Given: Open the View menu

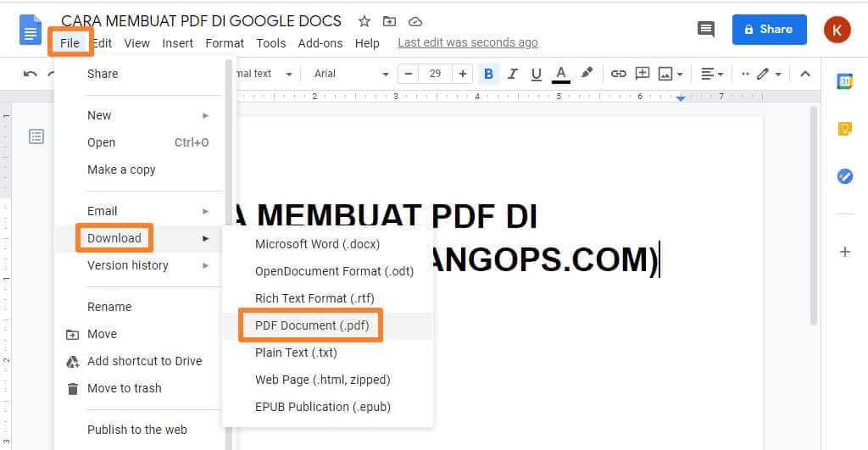Looking at the screenshot, I should point(136,43).
